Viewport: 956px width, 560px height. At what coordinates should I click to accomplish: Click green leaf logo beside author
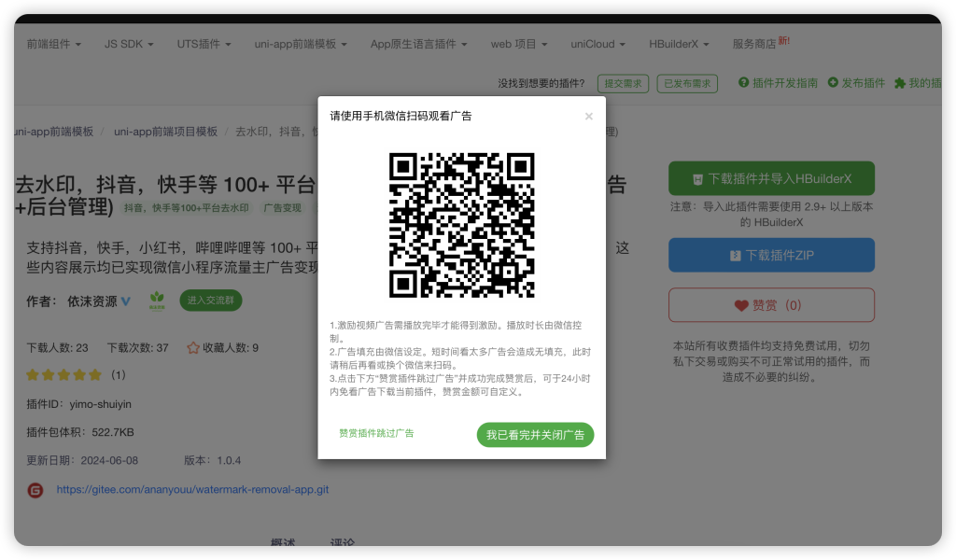157,300
